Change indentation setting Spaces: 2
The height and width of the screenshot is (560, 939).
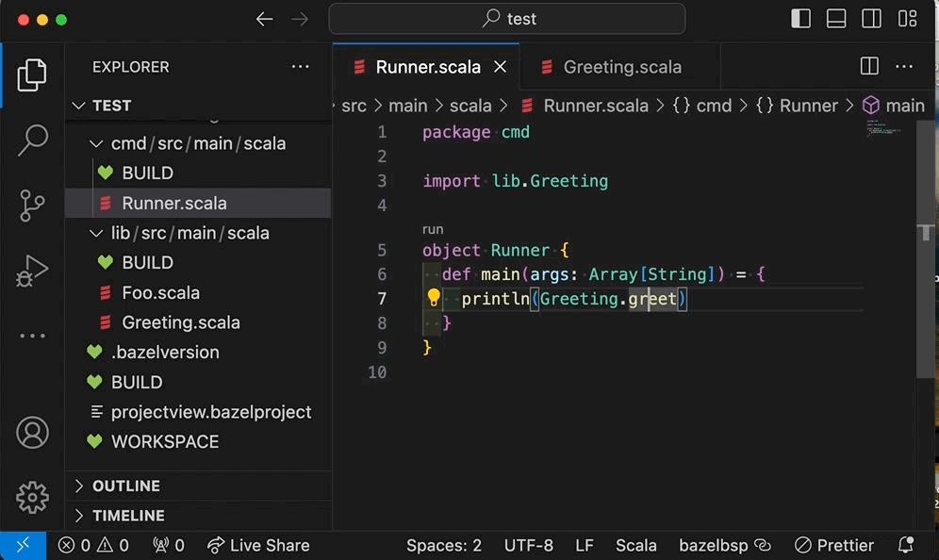point(444,545)
